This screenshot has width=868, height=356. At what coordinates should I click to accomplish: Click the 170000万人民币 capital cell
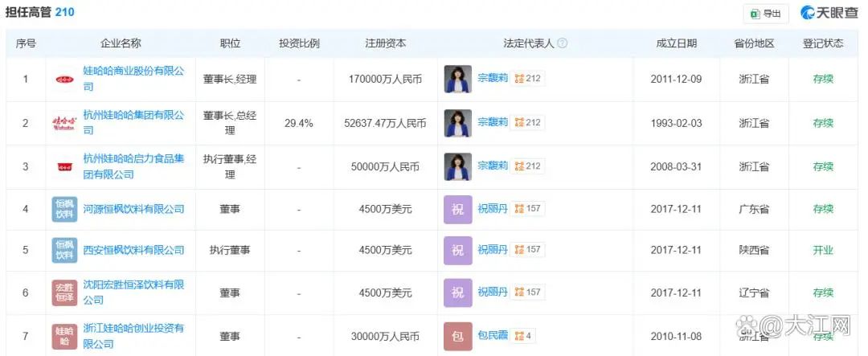click(x=385, y=80)
